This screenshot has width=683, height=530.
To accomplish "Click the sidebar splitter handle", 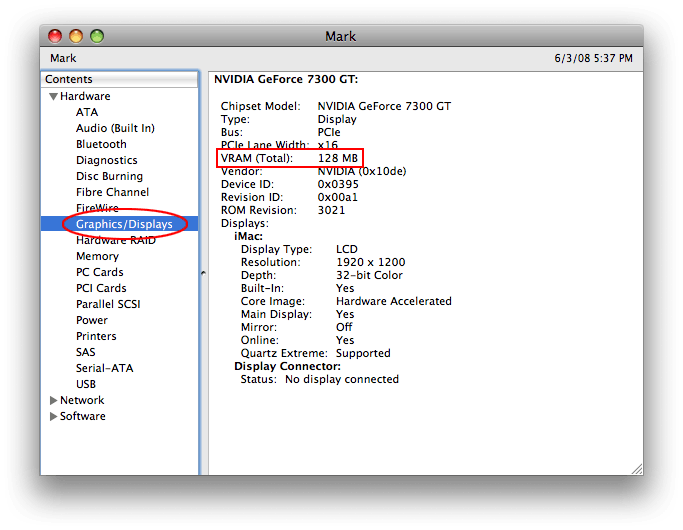I will [x=203, y=272].
